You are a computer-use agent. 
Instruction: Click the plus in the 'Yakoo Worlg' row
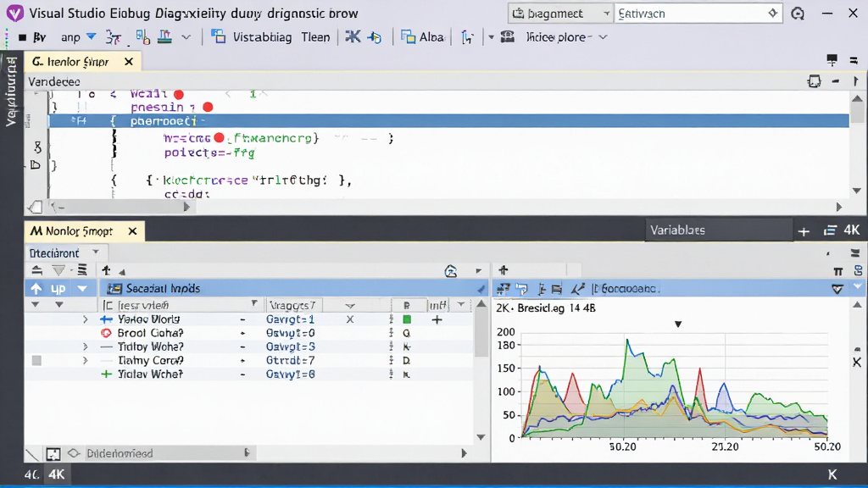[x=437, y=319]
